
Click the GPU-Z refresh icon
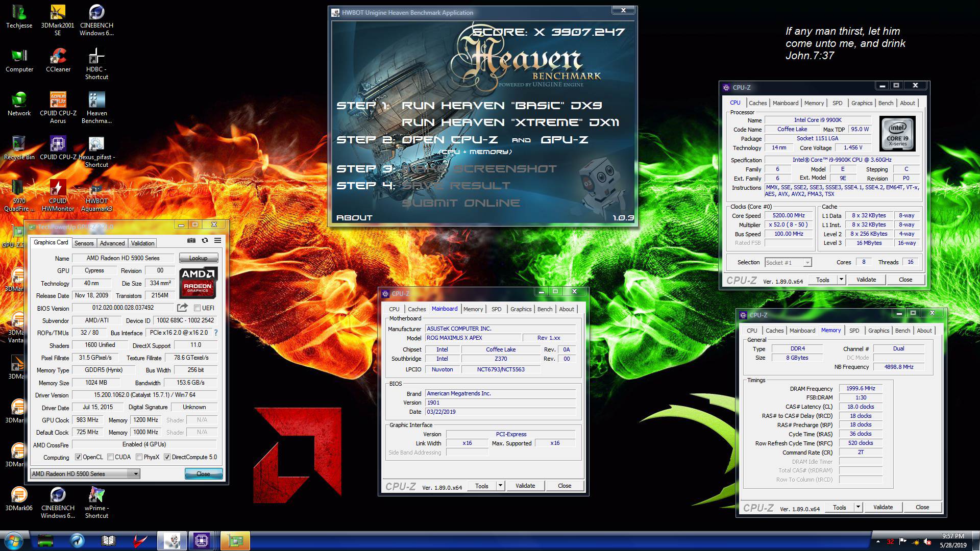(205, 240)
